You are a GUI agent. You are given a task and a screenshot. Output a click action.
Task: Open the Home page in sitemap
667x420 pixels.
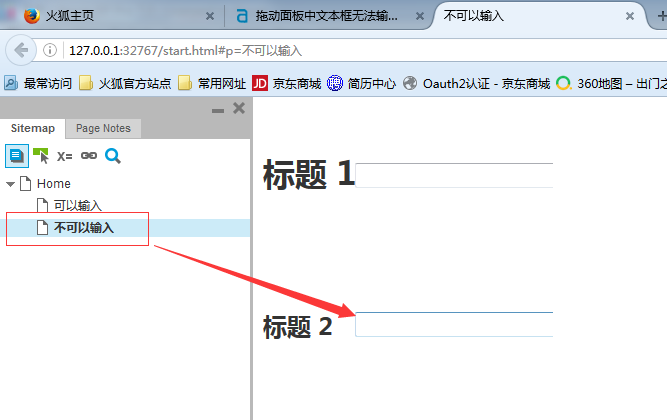(x=54, y=184)
